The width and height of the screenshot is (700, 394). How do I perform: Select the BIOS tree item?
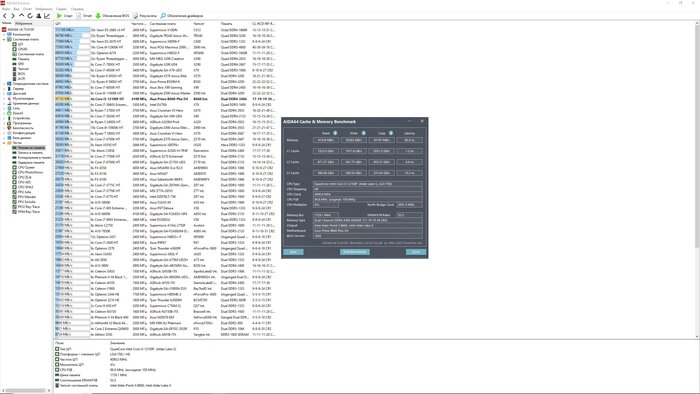pos(21,74)
